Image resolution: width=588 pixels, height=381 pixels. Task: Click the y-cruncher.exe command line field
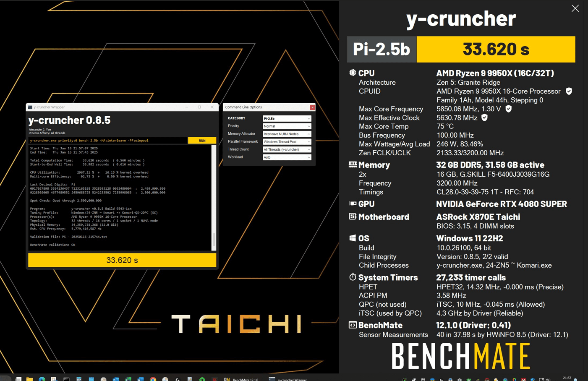[107, 141]
